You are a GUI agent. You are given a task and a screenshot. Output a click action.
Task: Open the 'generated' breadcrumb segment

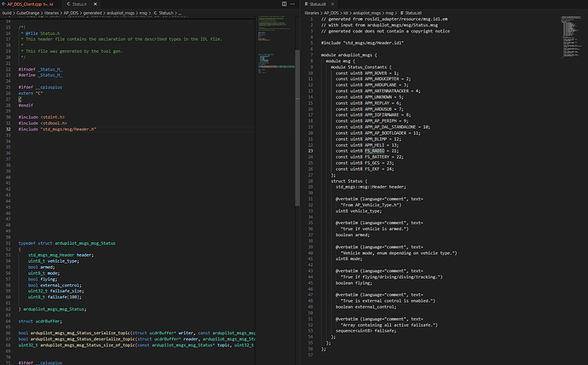click(92, 13)
